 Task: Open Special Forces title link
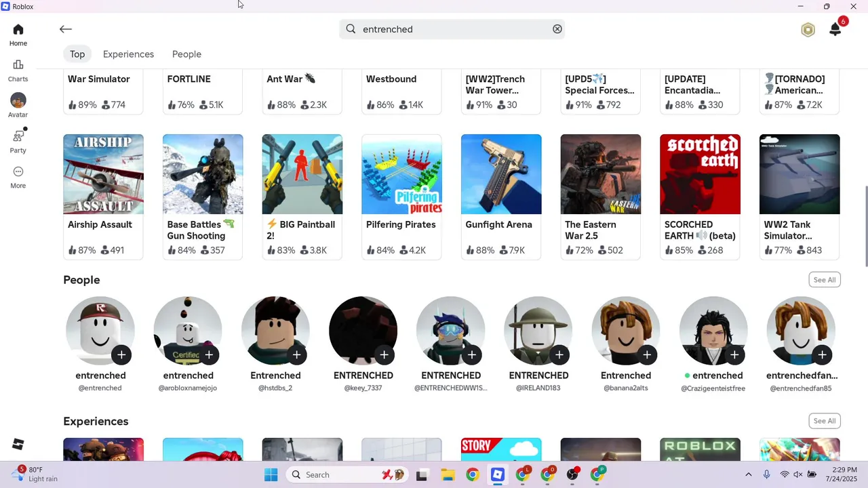click(599, 85)
